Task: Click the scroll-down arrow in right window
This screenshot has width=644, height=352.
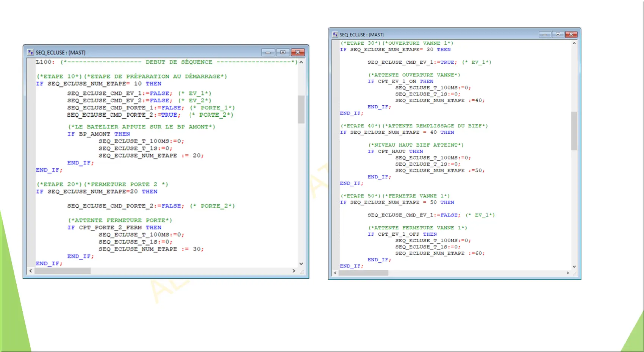Action: click(x=574, y=267)
